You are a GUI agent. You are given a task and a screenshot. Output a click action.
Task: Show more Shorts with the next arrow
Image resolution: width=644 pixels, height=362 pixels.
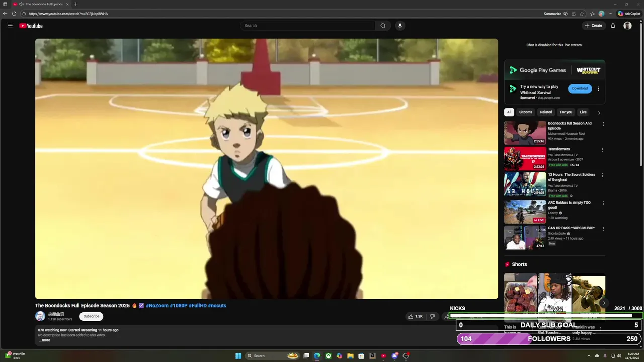604,303
